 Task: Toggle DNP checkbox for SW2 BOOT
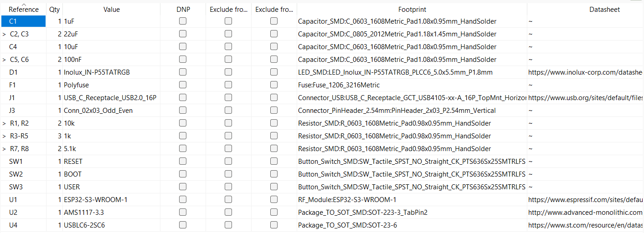(182, 174)
